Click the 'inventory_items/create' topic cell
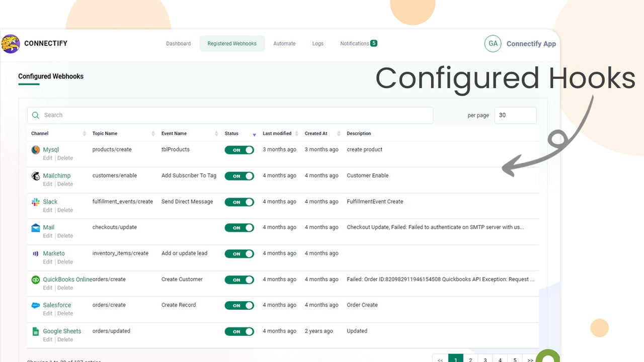Viewport: 644px width, 362px height. click(x=120, y=253)
